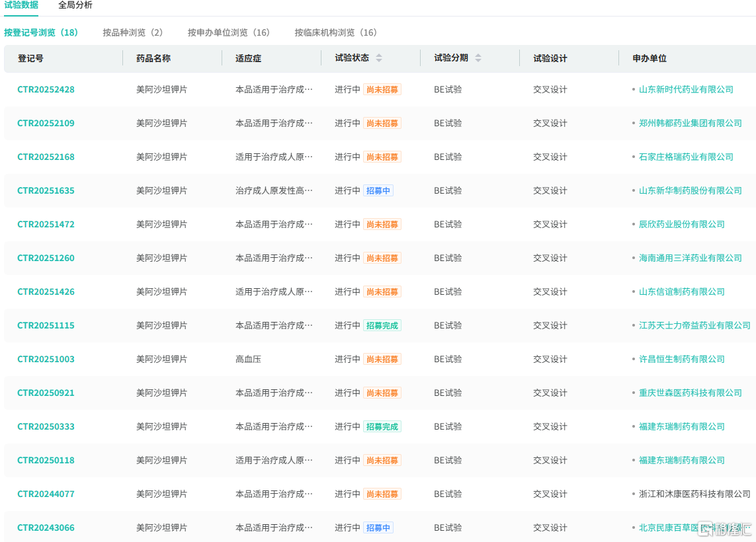Click 招募完成 tag in CTR20250333 row
Image resolution: width=756 pixels, height=542 pixels.
coord(382,427)
